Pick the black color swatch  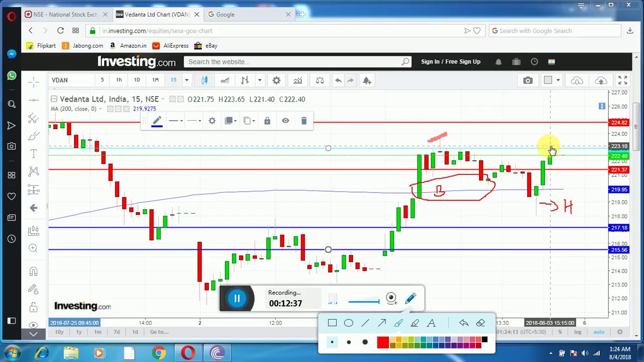[x=485, y=340]
